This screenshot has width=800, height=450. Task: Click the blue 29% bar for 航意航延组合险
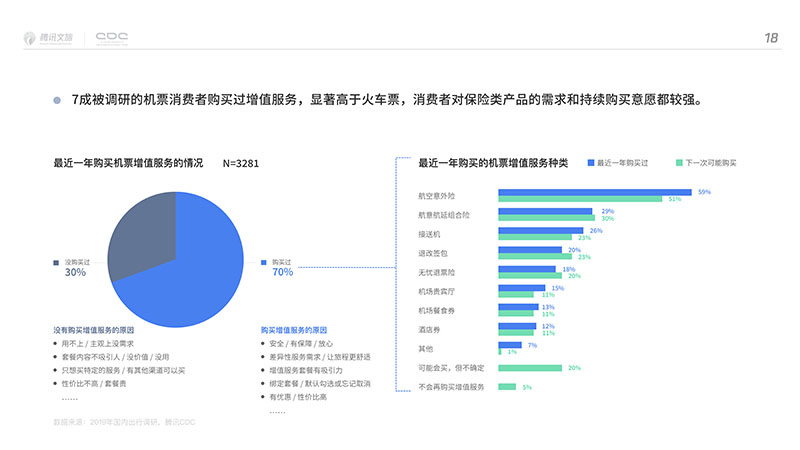[545, 211]
